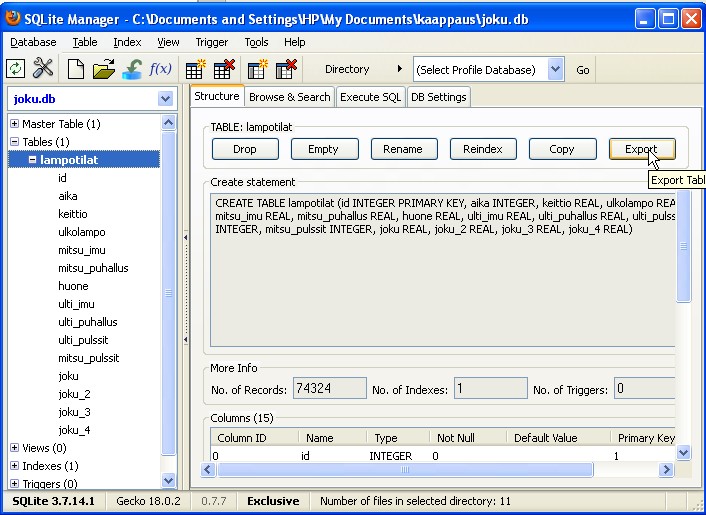The image size is (706, 515).
Task: Click the Rename button
Action: pyautogui.click(x=403, y=149)
